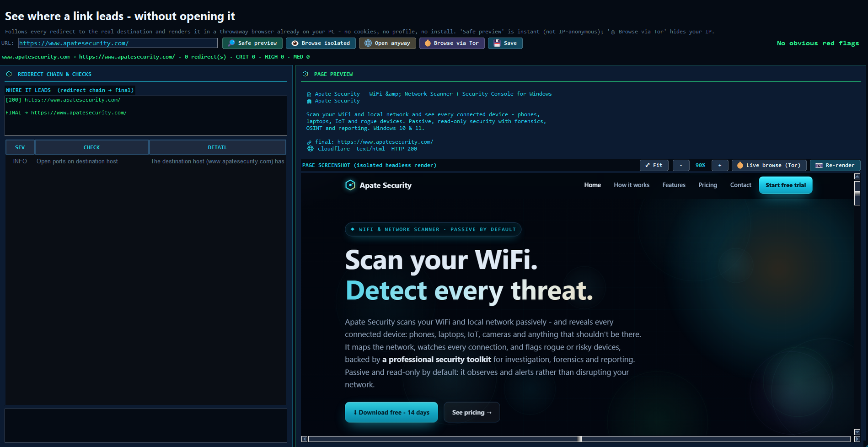Screen dimensions: 868x447
Task: Click the screenshot vertical scrollbar up arrow
Action: point(857,177)
